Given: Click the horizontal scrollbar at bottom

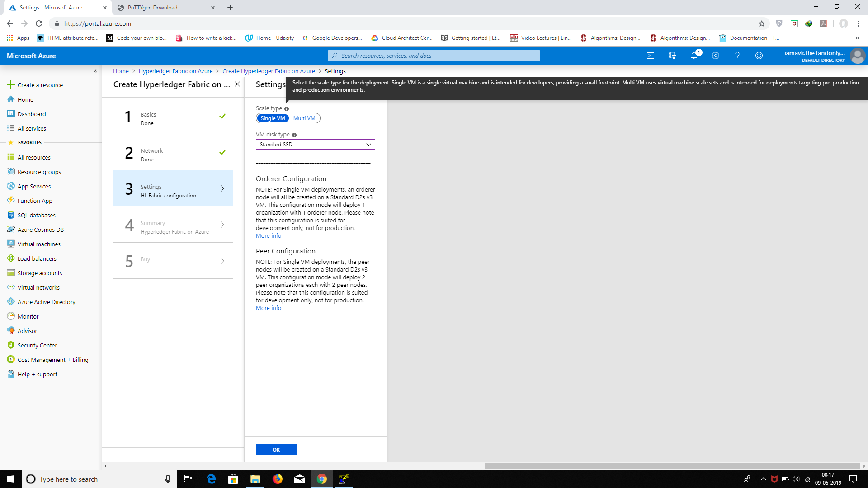Looking at the screenshot, I should click(x=672, y=466).
